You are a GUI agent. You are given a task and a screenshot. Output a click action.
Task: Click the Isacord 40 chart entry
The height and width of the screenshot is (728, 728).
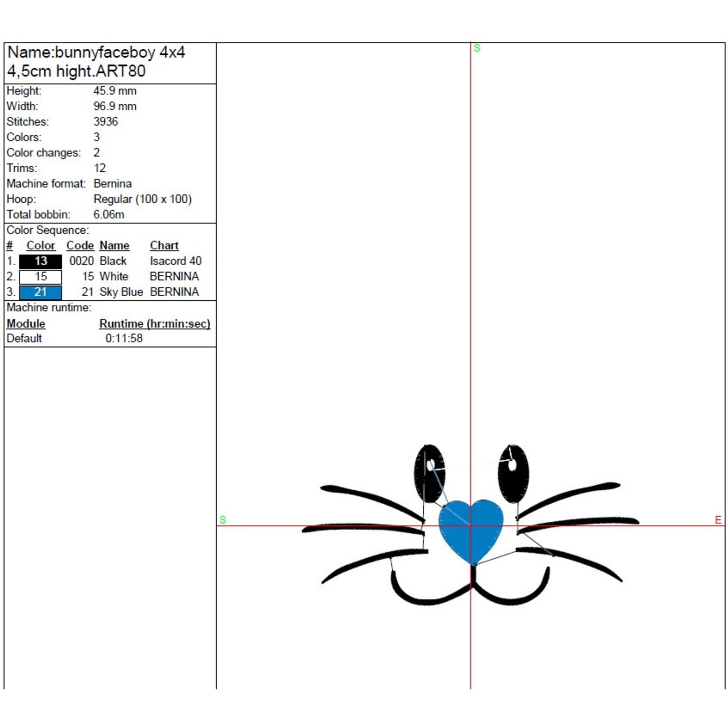tap(175, 261)
